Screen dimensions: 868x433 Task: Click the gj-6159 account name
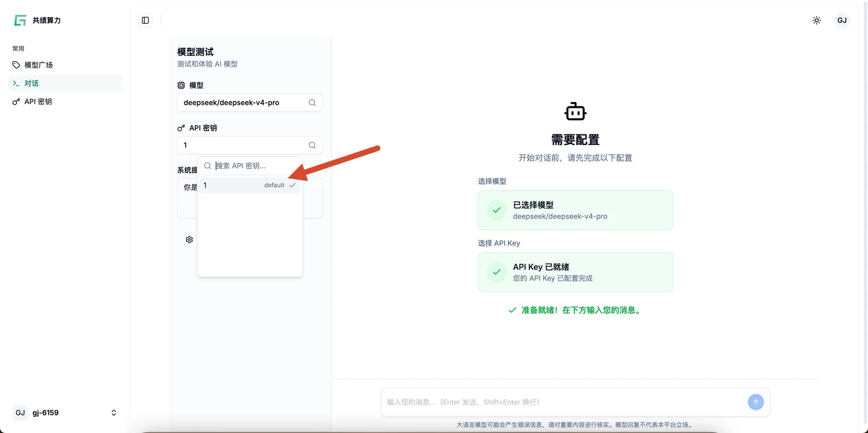[x=46, y=413]
